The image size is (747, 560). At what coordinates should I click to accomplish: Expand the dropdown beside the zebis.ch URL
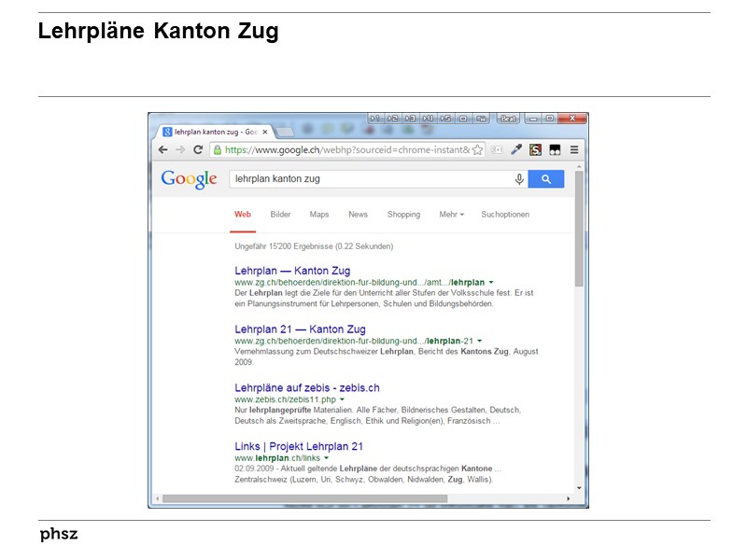pyautogui.click(x=342, y=397)
